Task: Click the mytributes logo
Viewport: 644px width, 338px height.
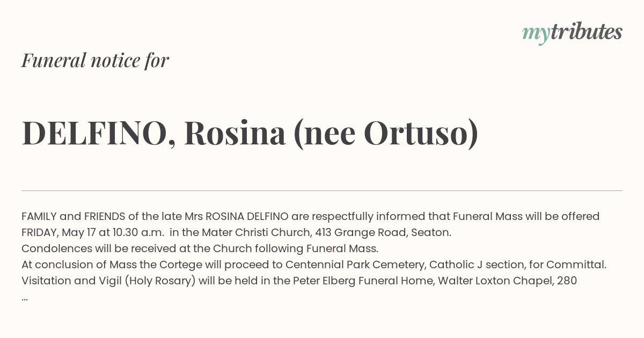Action: point(572,33)
